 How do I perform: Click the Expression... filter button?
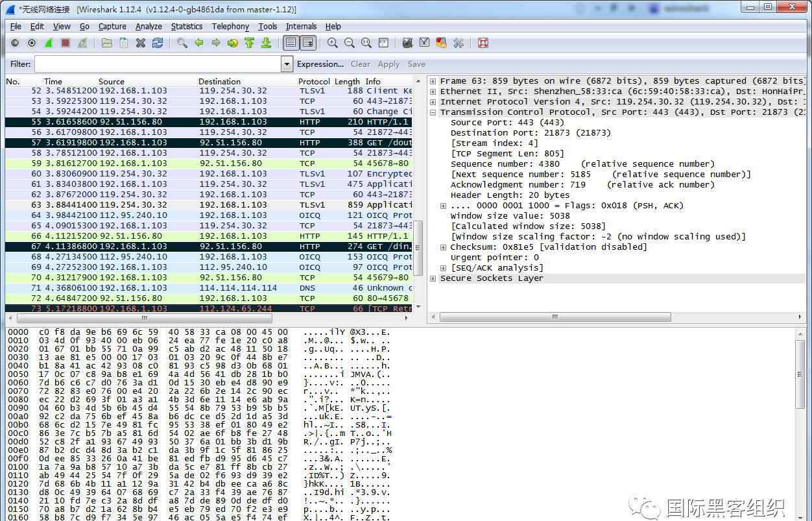(x=320, y=64)
